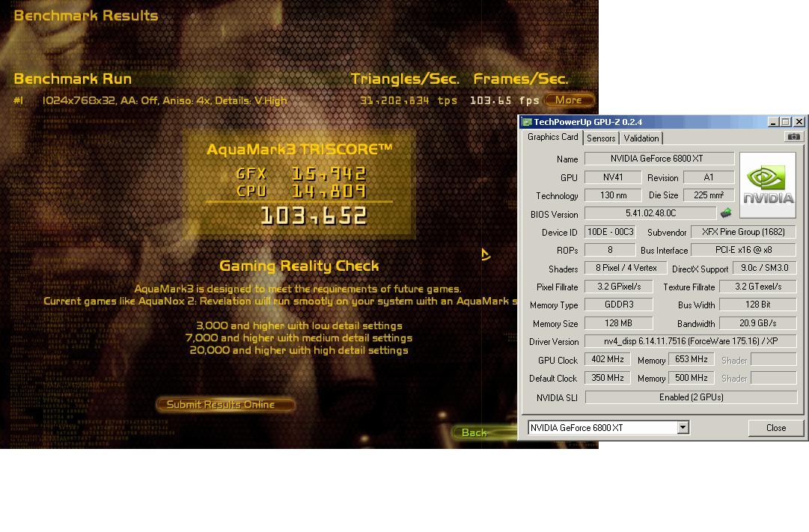
Task: Click the 31,202,834 tps value
Action: coord(408,100)
